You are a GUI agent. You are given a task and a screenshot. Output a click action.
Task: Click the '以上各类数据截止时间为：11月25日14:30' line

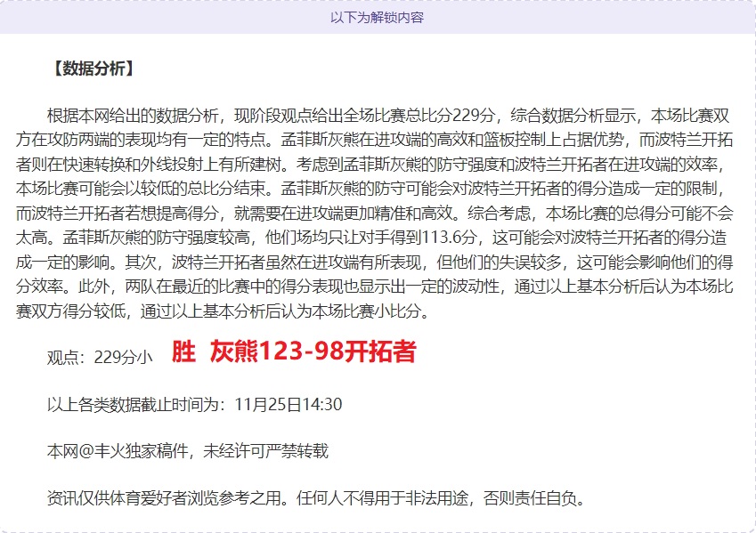click(x=194, y=404)
